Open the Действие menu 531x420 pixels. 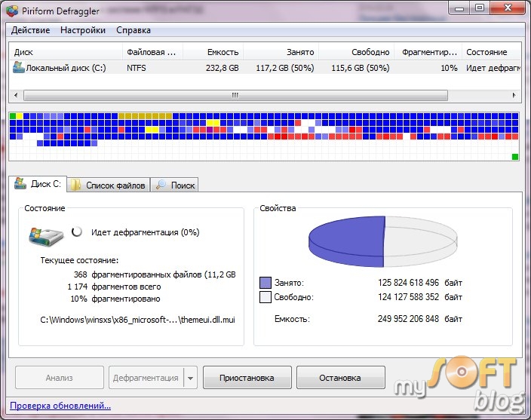pyautogui.click(x=30, y=30)
